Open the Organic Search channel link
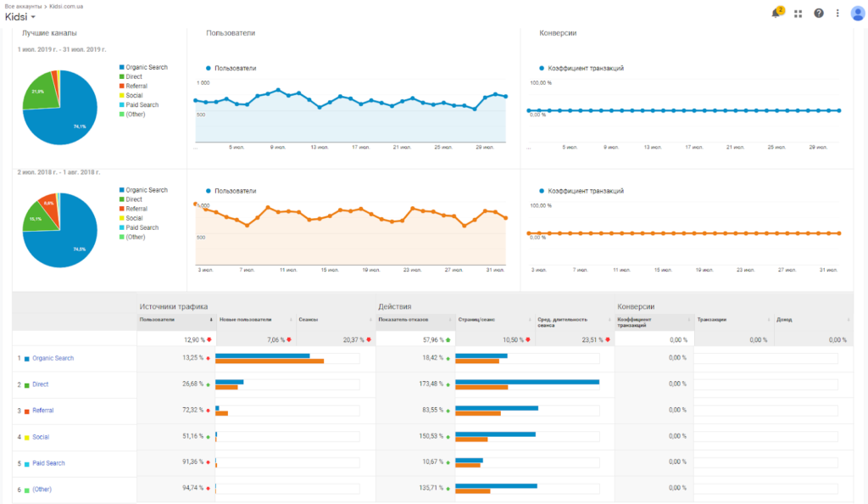Screen dimensions: 868x504 pos(53,358)
